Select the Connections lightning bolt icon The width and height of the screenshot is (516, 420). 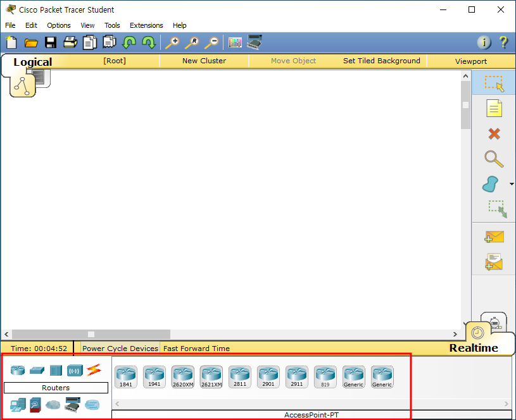pyautogui.click(x=94, y=370)
